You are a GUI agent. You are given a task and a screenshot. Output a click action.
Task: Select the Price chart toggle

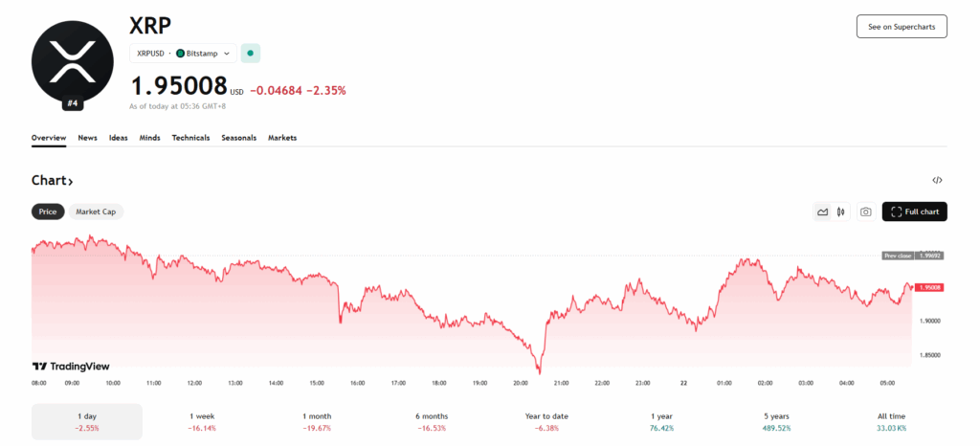point(48,212)
